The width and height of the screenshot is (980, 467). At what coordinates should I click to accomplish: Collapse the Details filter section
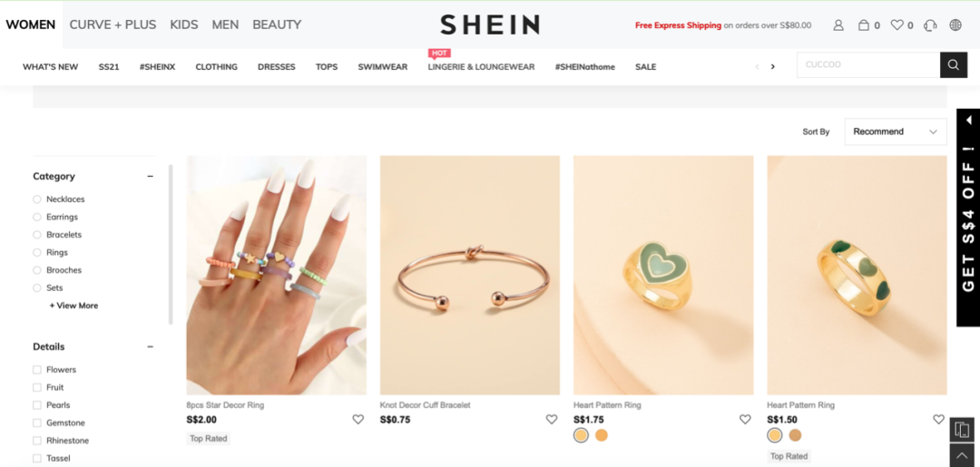[x=150, y=347]
